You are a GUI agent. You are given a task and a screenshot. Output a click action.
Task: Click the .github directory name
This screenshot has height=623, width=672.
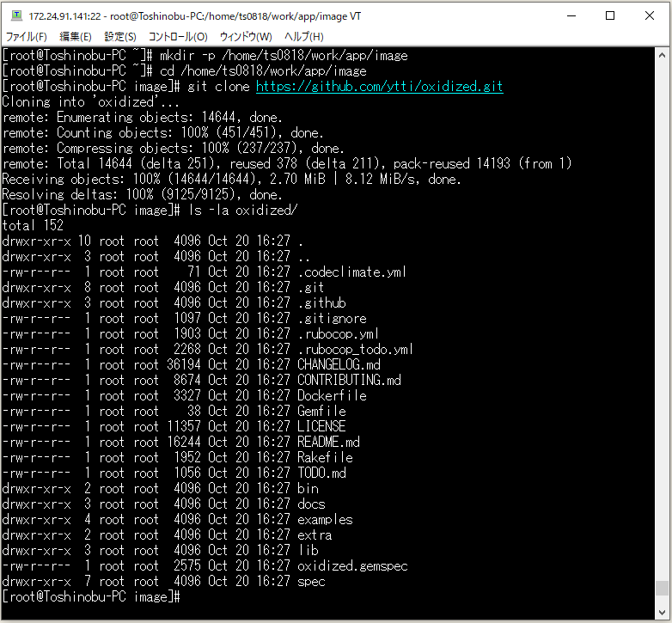point(322,303)
